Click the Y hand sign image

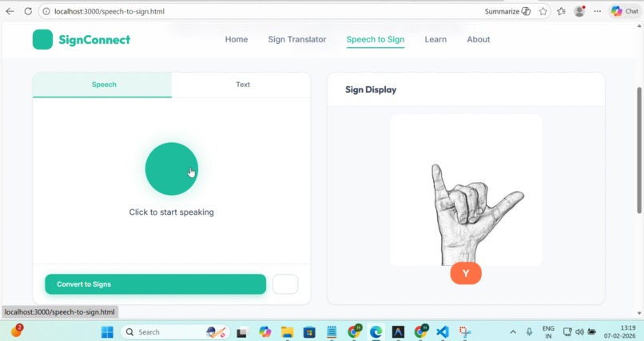coord(466,190)
